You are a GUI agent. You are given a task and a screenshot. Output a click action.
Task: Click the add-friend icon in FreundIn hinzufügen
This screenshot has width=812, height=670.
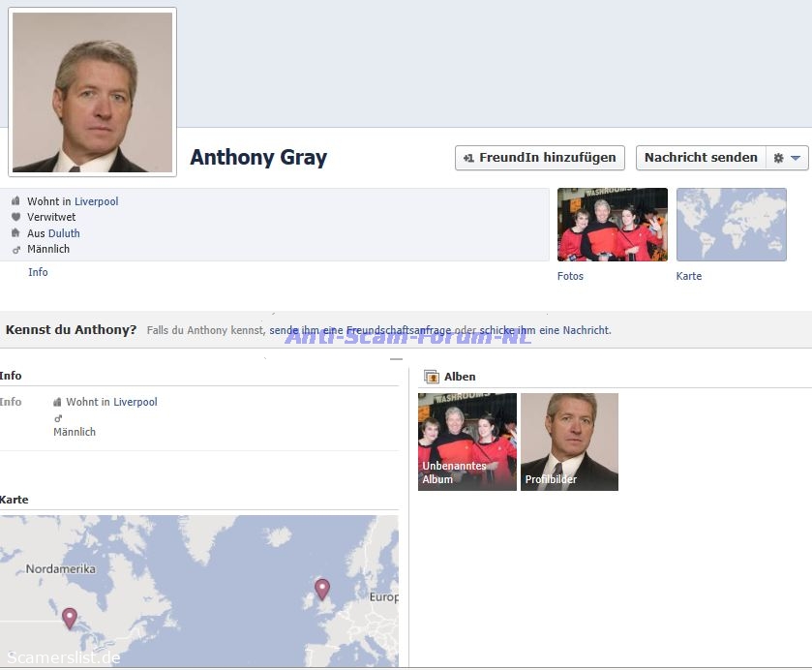[x=468, y=158]
